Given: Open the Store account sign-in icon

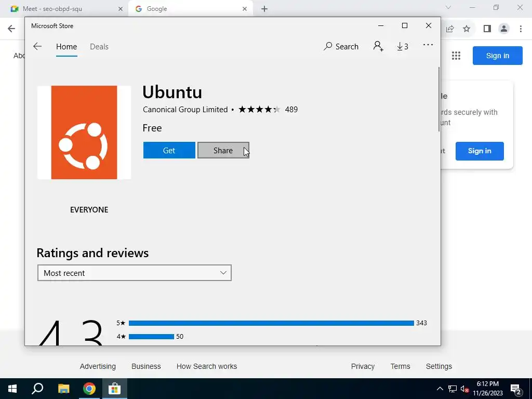Looking at the screenshot, I should pos(378,46).
